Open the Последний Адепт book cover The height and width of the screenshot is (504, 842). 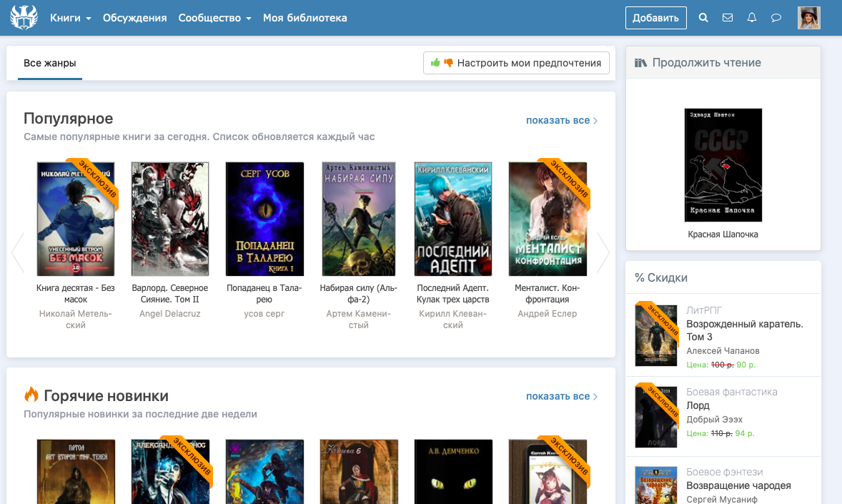click(453, 219)
